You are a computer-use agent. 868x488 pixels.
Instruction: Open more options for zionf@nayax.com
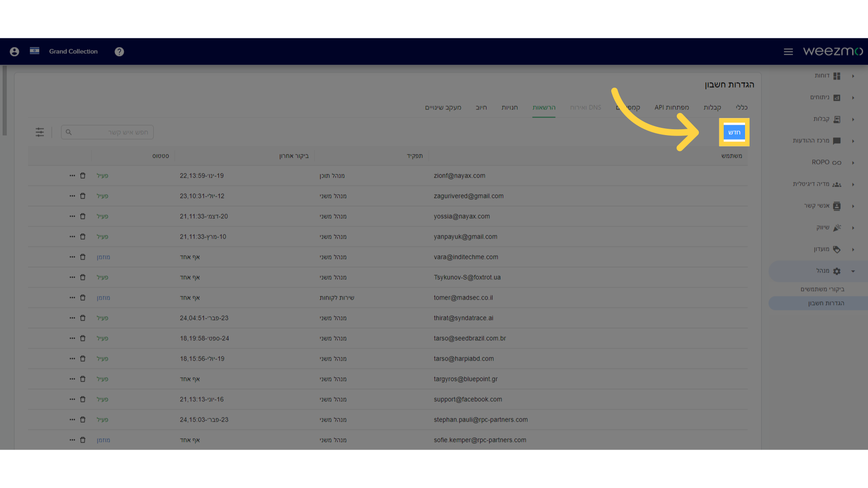(72, 175)
